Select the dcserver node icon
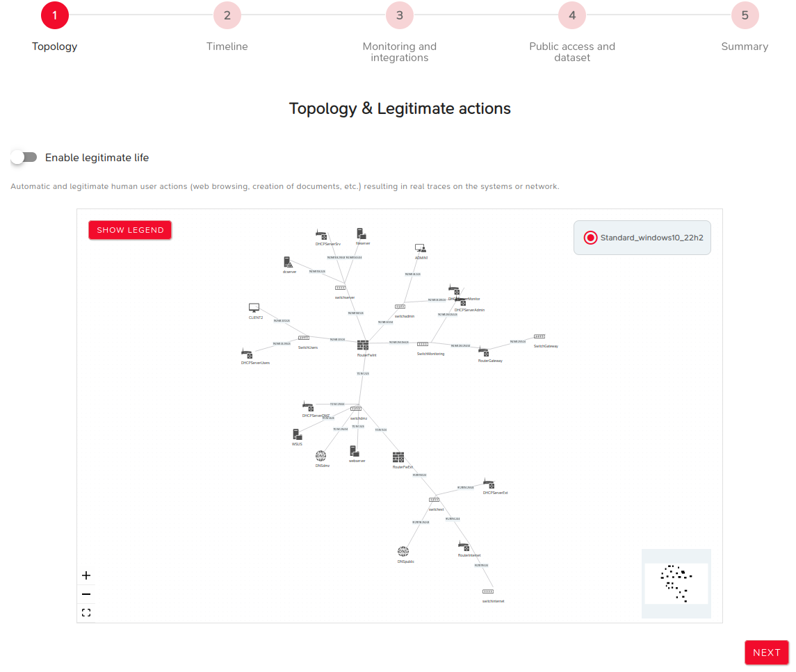This screenshot has height=672, width=796. pos(289,263)
